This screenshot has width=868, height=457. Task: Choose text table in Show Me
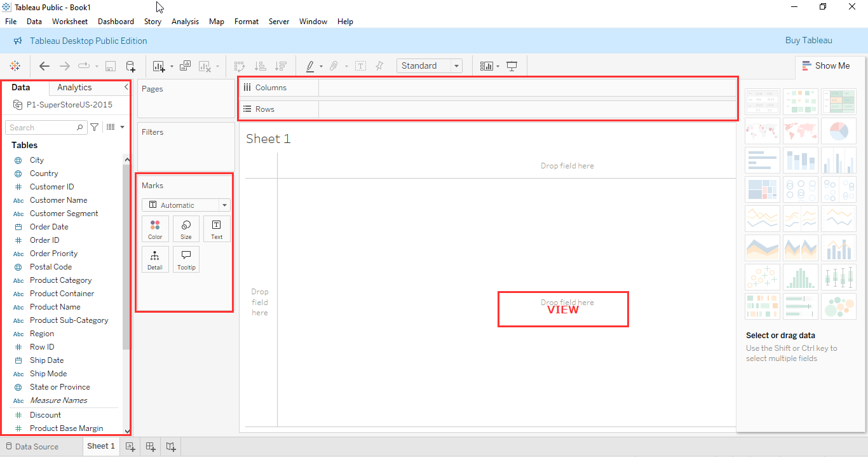(762, 102)
